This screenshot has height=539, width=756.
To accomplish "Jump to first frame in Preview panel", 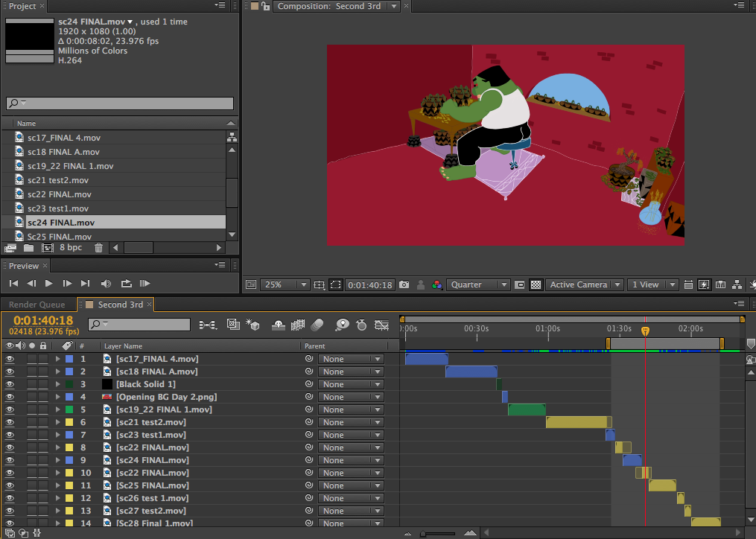I will pyautogui.click(x=13, y=284).
